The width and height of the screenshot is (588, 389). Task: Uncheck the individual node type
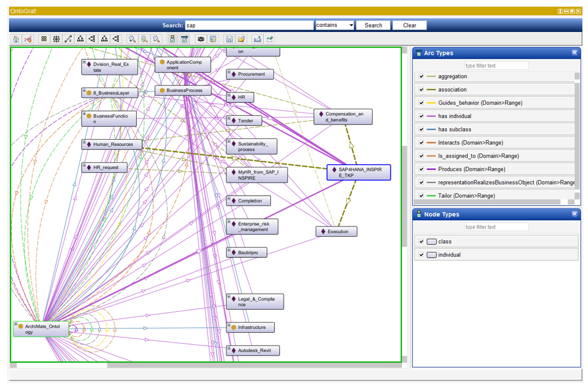click(x=421, y=255)
